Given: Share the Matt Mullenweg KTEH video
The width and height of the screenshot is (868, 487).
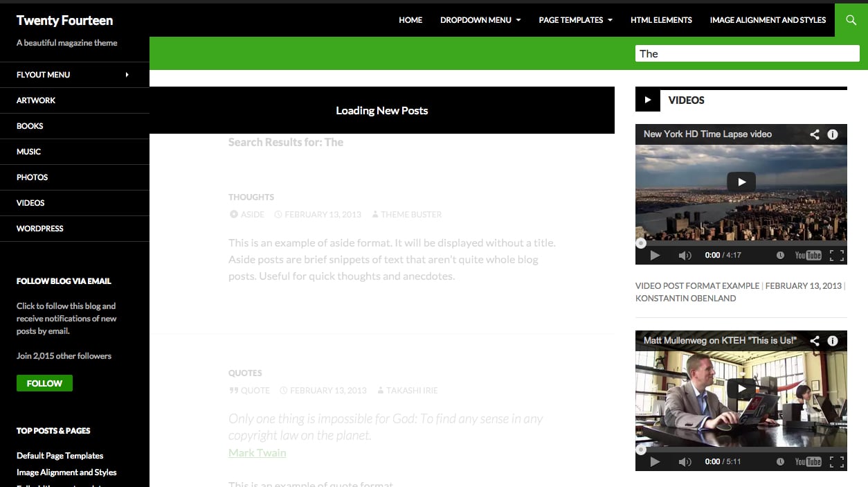Looking at the screenshot, I should click(815, 341).
